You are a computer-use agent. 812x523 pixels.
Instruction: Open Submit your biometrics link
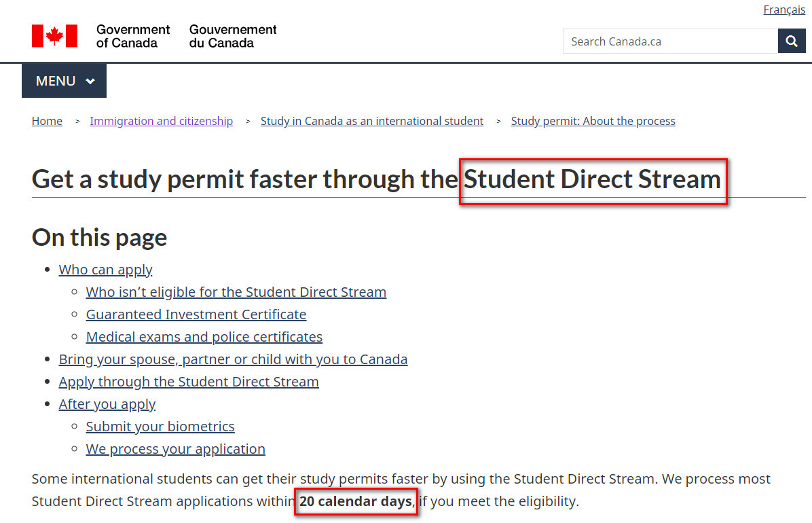click(x=160, y=426)
